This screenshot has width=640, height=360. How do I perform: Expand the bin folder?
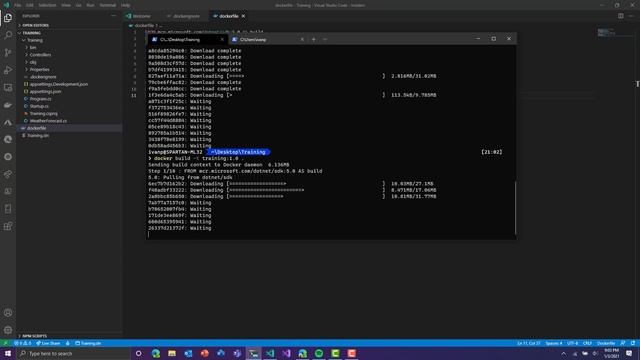69,48
